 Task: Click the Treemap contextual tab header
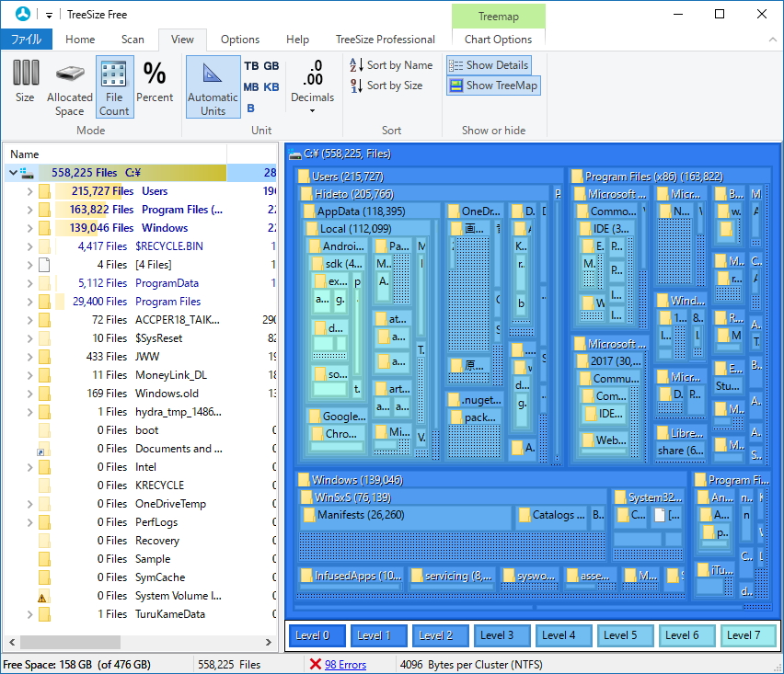click(x=499, y=17)
